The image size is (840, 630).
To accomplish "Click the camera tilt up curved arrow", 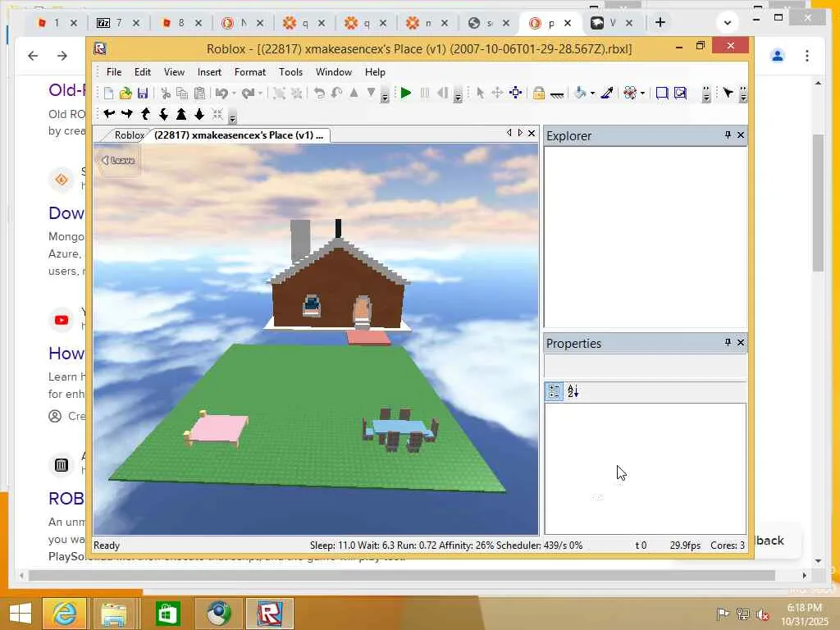I will 145,113.
